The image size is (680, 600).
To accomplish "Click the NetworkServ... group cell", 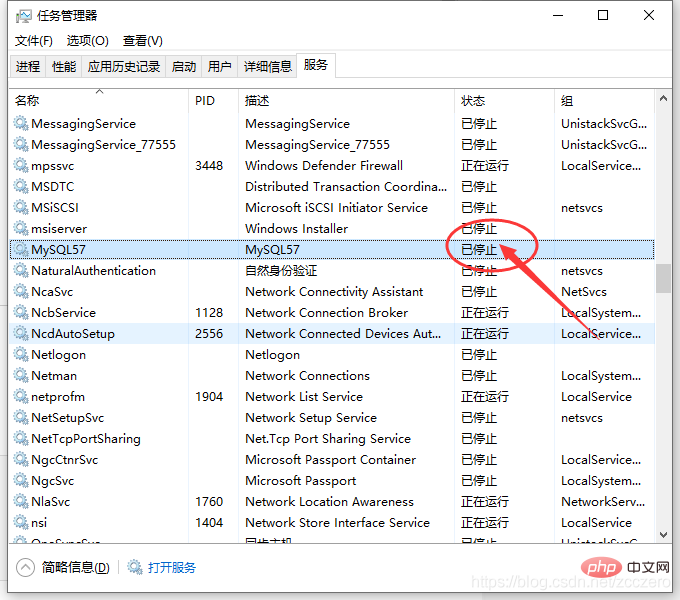I will pyautogui.click(x=603, y=502).
